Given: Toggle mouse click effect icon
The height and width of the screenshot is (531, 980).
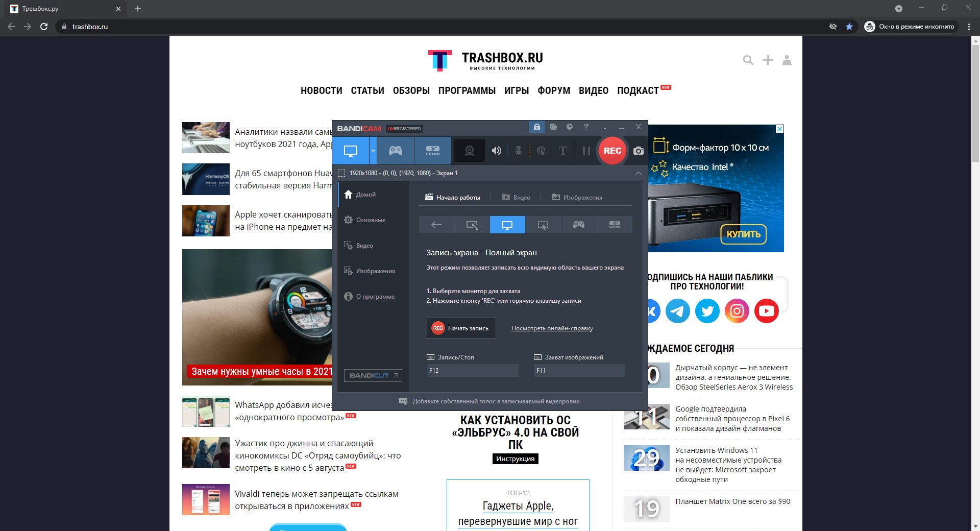Looking at the screenshot, I should (x=541, y=151).
